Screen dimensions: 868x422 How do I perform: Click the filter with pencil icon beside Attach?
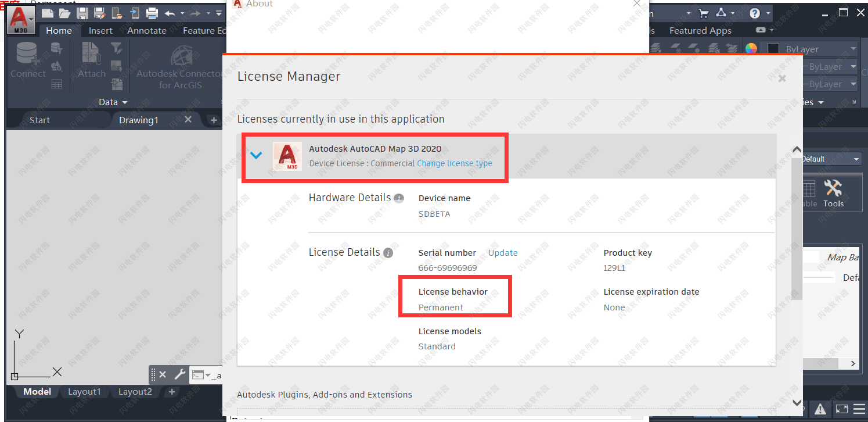pyautogui.click(x=117, y=49)
